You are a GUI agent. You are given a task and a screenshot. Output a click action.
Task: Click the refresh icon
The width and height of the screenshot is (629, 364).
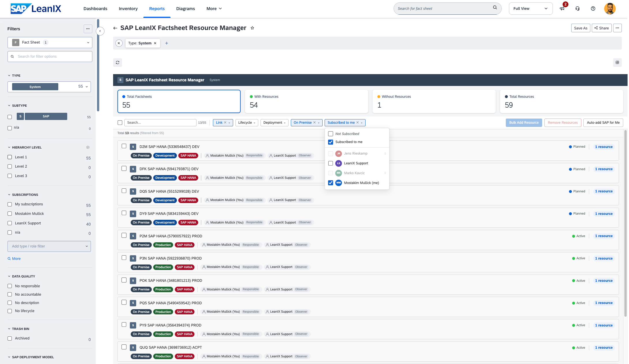point(117,63)
